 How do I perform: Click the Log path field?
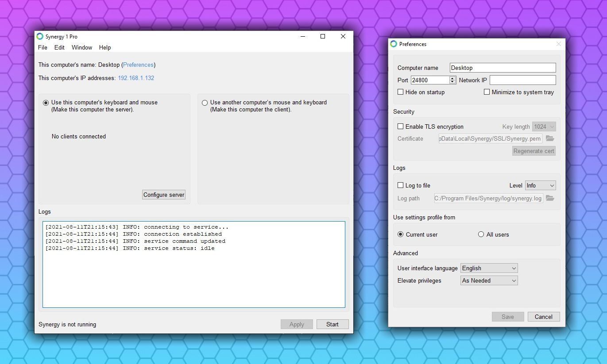click(489, 198)
